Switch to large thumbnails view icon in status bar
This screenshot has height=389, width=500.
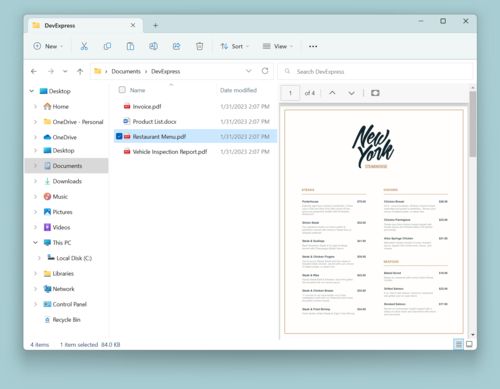coord(469,344)
